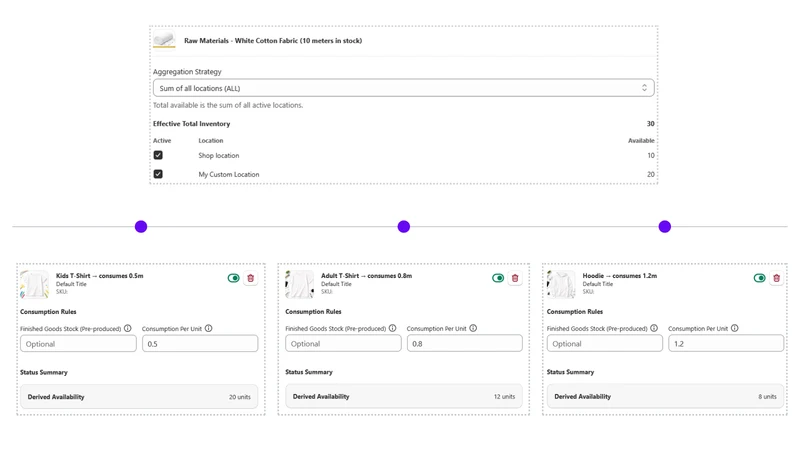This screenshot has width=800, height=450.
Task: Click the 'Hoodie → consumes 1.2m' title
Action: pyautogui.click(x=620, y=276)
